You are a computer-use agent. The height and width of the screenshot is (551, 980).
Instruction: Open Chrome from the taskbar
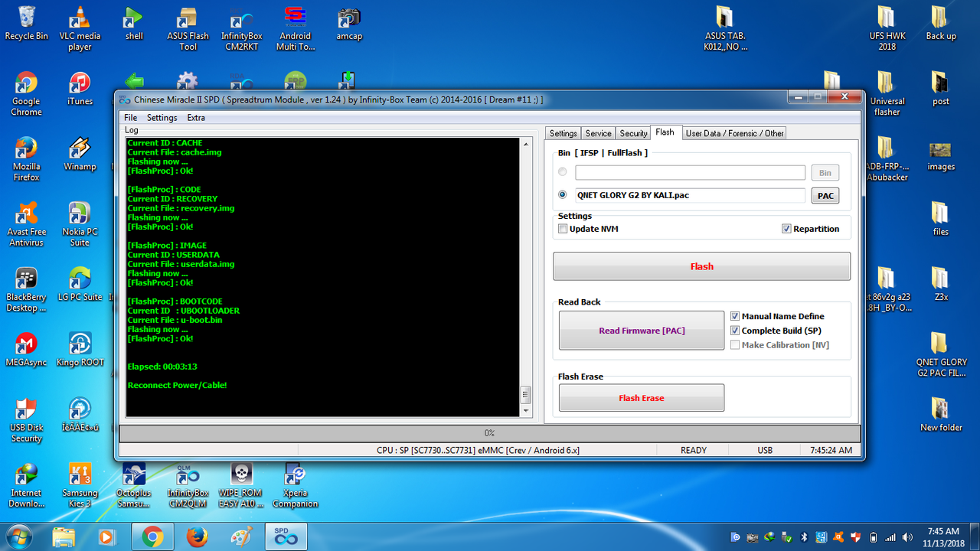(152, 537)
